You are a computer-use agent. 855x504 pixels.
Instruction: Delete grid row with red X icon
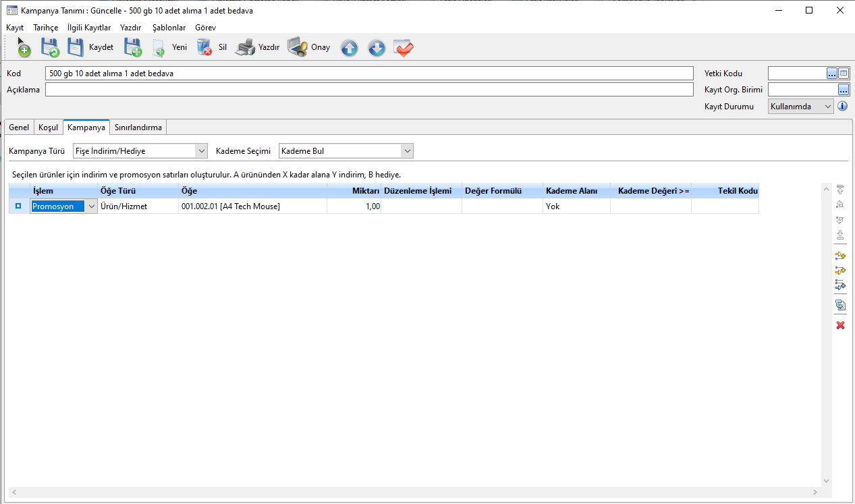click(x=840, y=325)
